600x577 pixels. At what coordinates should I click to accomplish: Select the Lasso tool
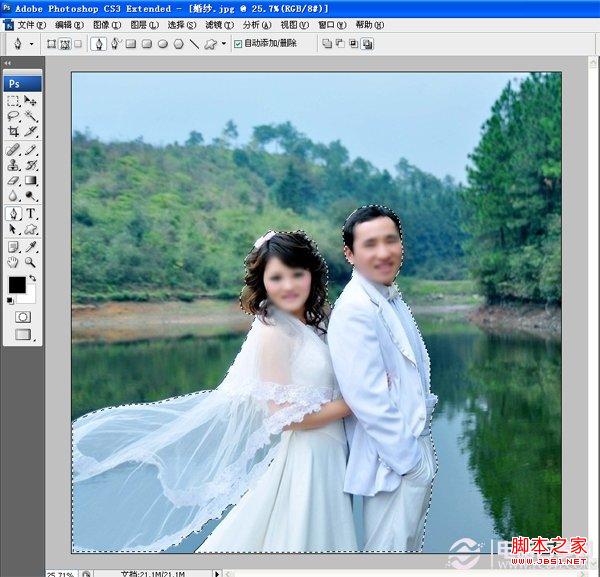tap(13, 116)
